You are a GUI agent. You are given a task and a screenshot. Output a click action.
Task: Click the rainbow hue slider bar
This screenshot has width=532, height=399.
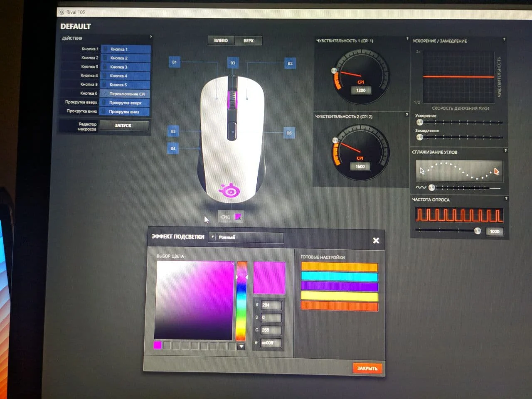pyautogui.click(x=241, y=301)
